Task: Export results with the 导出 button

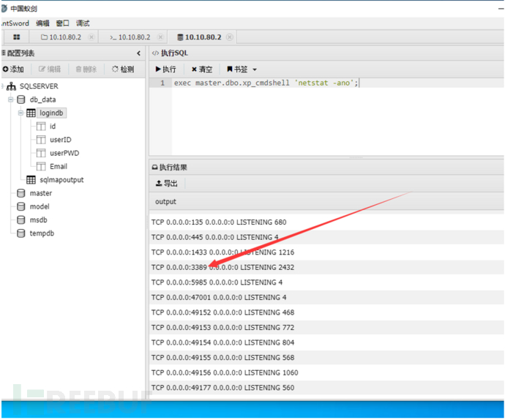Action: [x=167, y=183]
